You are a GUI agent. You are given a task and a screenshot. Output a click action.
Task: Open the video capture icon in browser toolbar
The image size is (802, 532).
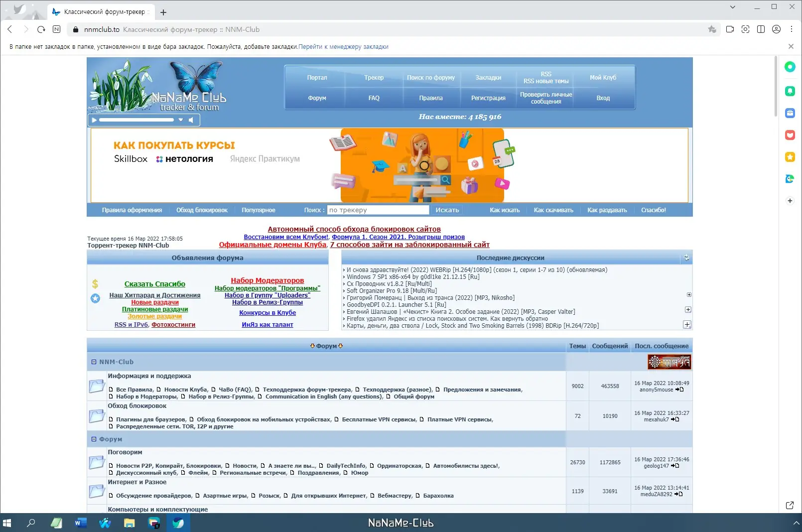click(730, 29)
